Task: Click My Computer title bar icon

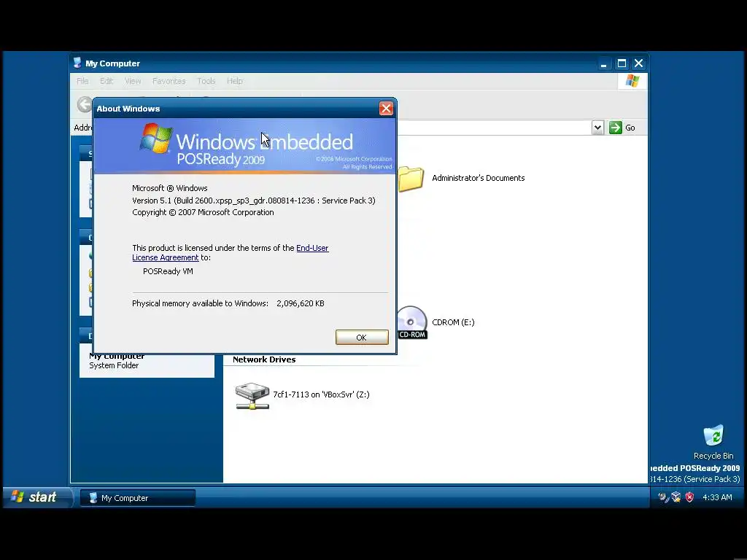Action: (x=77, y=63)
